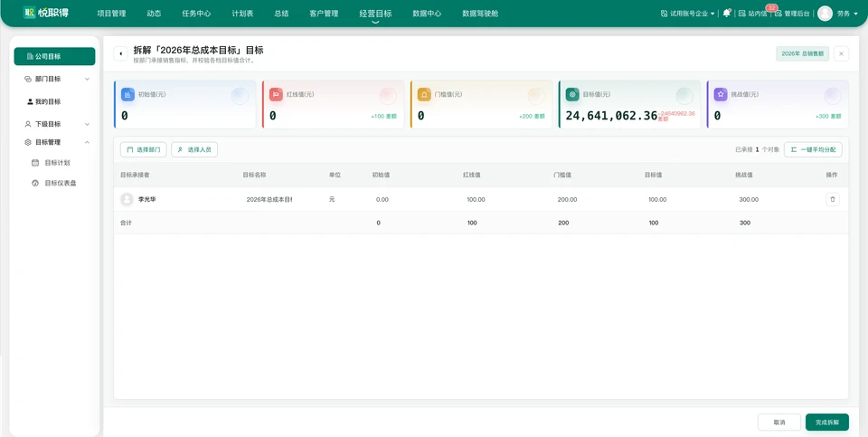The height and width of the screenshot is (437, 868).
Task: Click 完成拆解 button
Action: click(x=827, y=422)
